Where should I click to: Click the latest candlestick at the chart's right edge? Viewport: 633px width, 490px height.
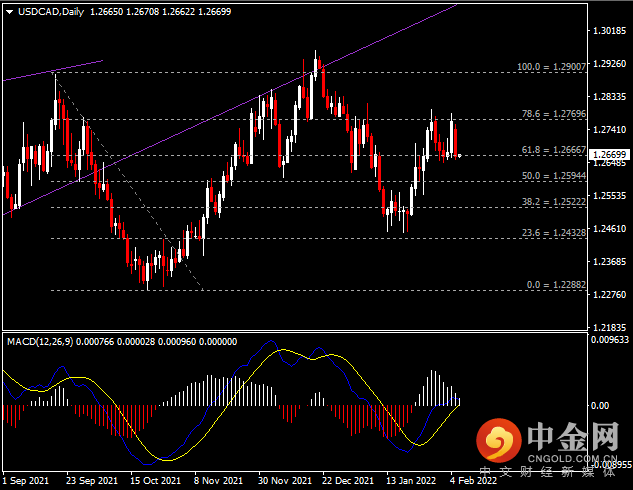point(459,155)
